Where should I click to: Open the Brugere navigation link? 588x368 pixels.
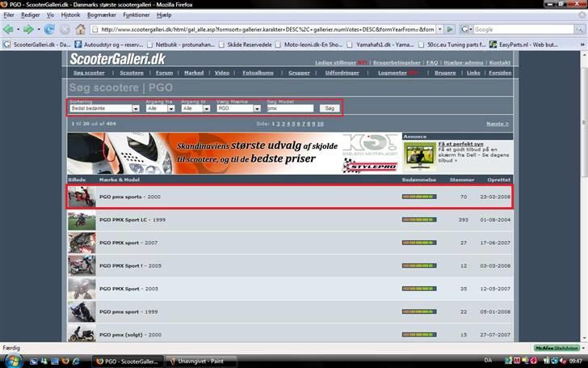pos(445,73)
